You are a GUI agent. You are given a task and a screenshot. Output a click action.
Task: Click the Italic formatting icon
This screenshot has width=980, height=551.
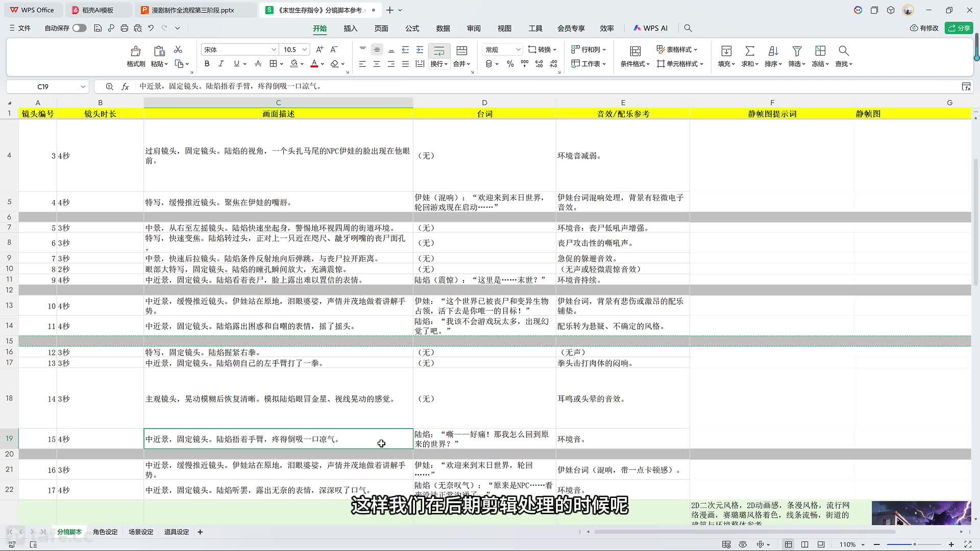point(221,64)
